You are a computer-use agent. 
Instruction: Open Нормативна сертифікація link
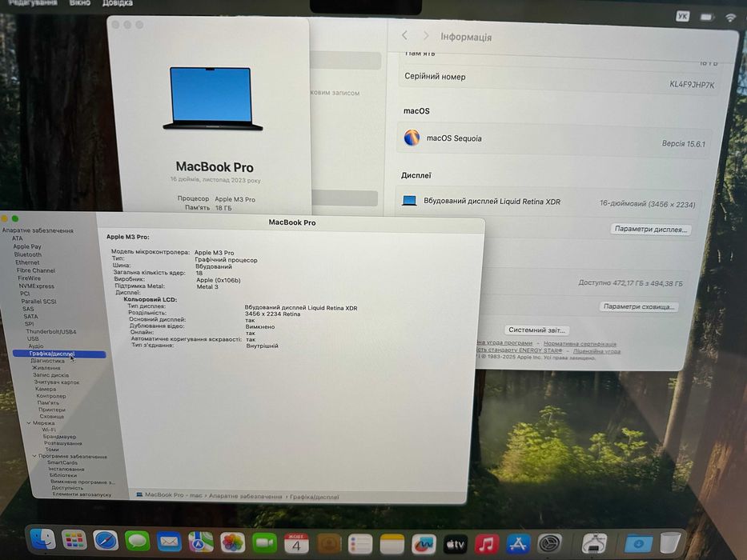tap(580, 343)
